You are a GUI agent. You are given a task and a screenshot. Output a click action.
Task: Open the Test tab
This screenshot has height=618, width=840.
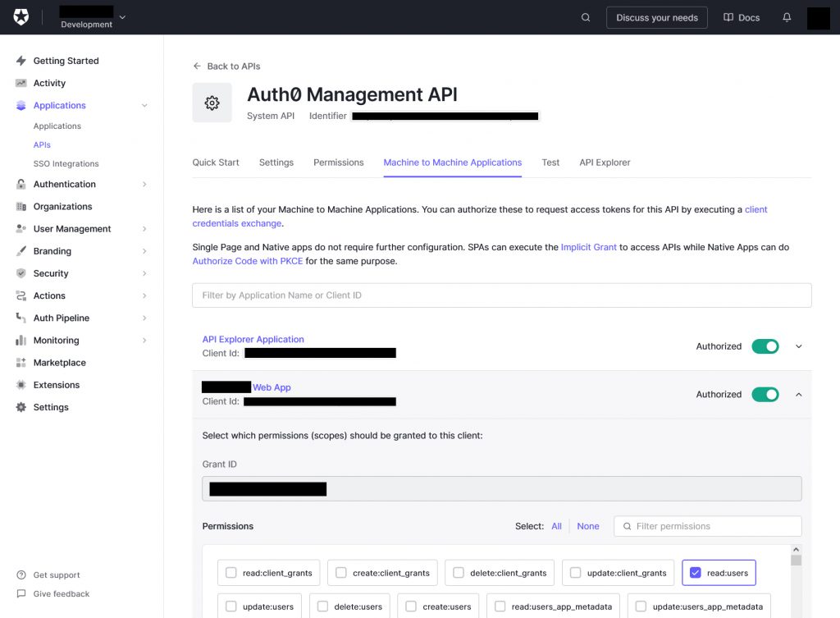point(550,163)
